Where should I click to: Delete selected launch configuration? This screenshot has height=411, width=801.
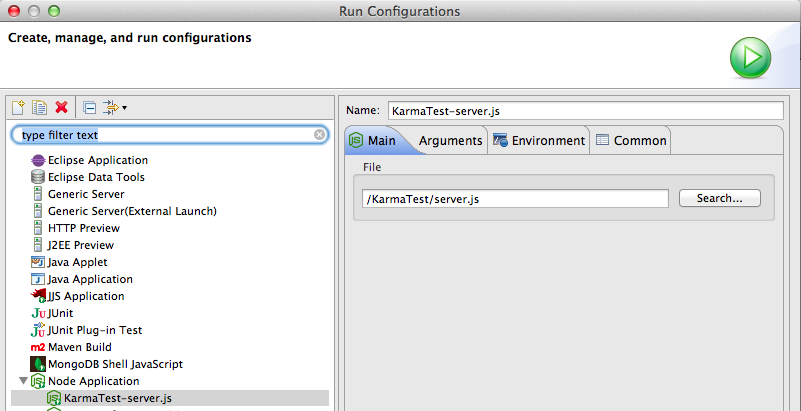tap(62, 107)
